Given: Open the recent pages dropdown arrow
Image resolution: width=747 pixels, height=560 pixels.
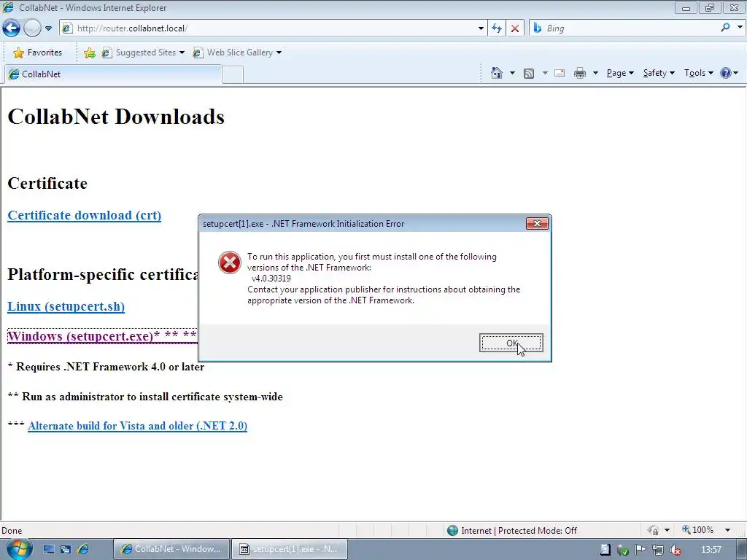Looking at the screenshot, I should point(48,28).
